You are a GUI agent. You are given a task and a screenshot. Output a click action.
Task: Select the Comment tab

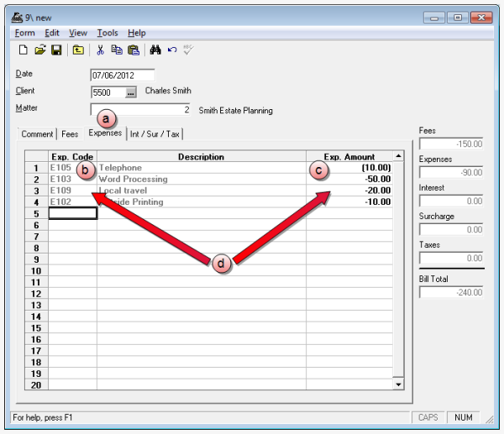tap(37, 134)
